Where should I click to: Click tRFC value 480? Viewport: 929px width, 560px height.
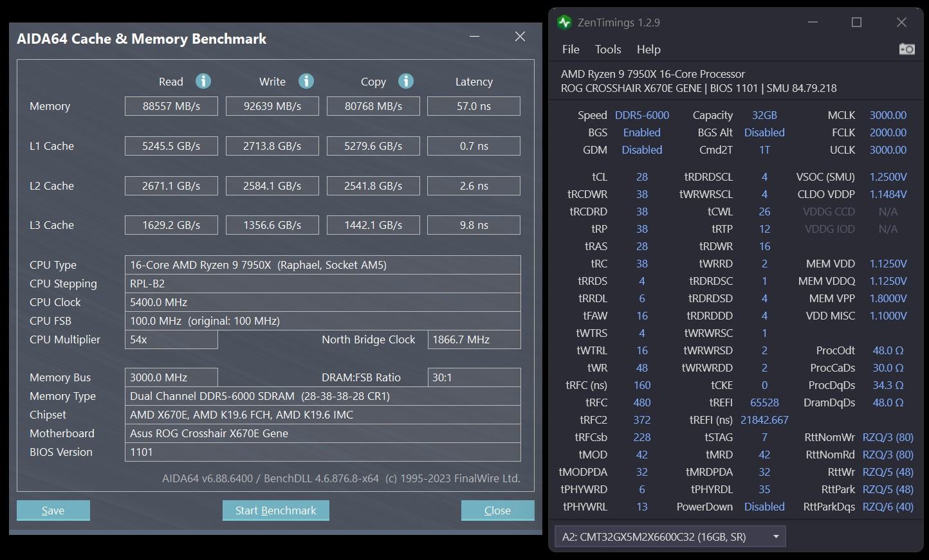point(642,402)
